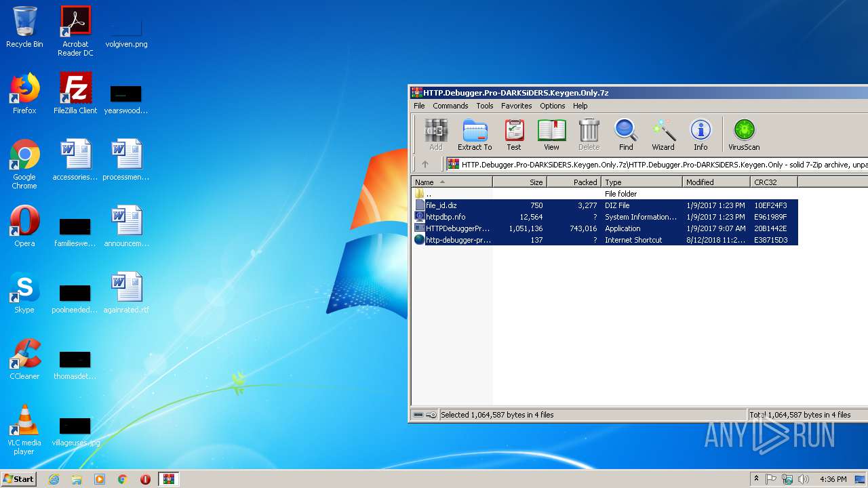Viewport: 868px width, 488px height.
Task: Open media player taskbar icon
Action: click(x=100, y=479)
